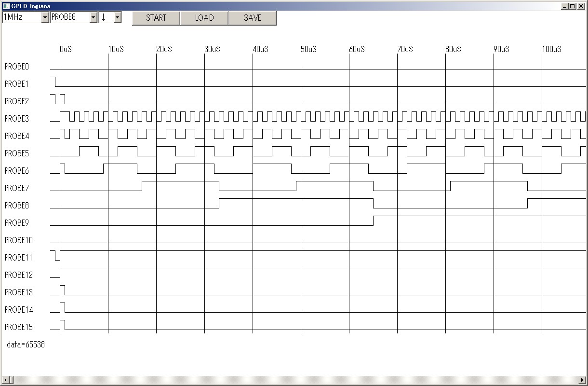Click the PROBE8 row label
Viewport: 588px width, 386px height.
click(x=17, y=206)
